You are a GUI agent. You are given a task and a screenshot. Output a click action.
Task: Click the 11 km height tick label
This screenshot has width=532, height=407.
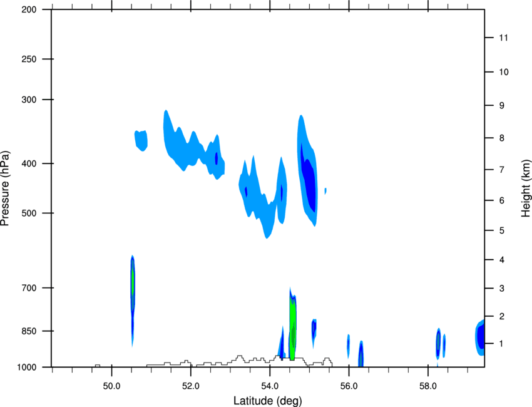(504, 38)
